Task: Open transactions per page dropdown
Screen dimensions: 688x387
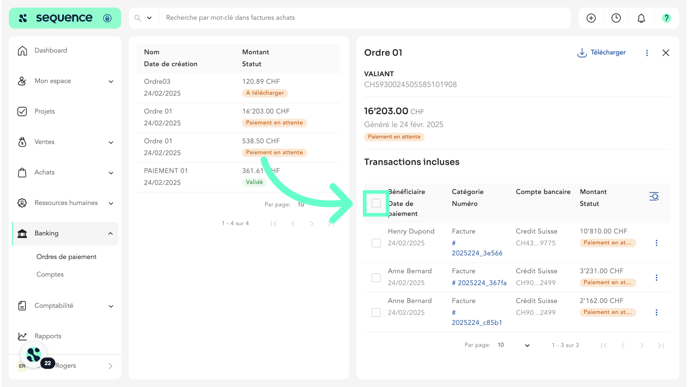Action: 527,346
